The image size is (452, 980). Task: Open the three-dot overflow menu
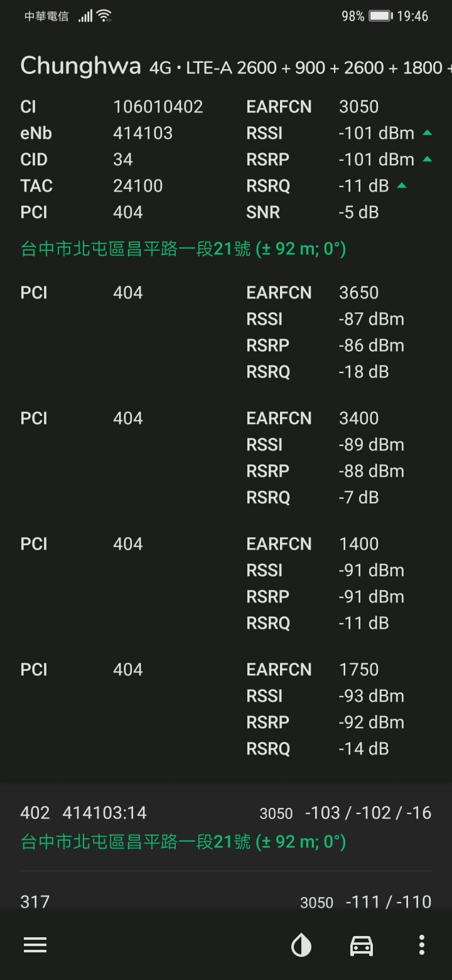422,945
